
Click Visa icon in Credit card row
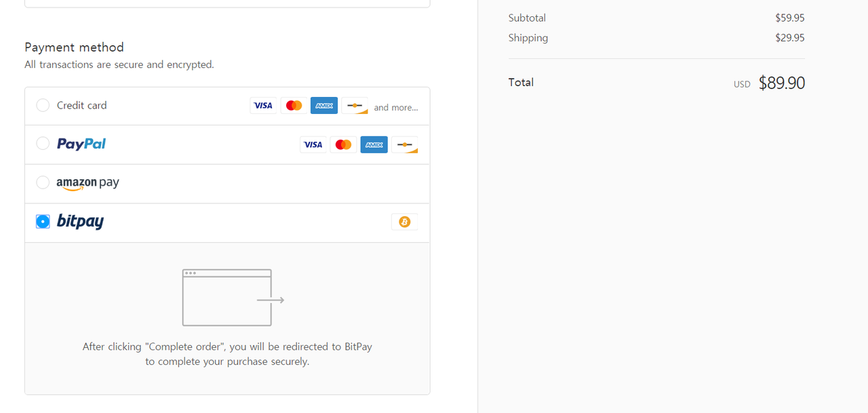pyautogui.click(x=263, y=106)
